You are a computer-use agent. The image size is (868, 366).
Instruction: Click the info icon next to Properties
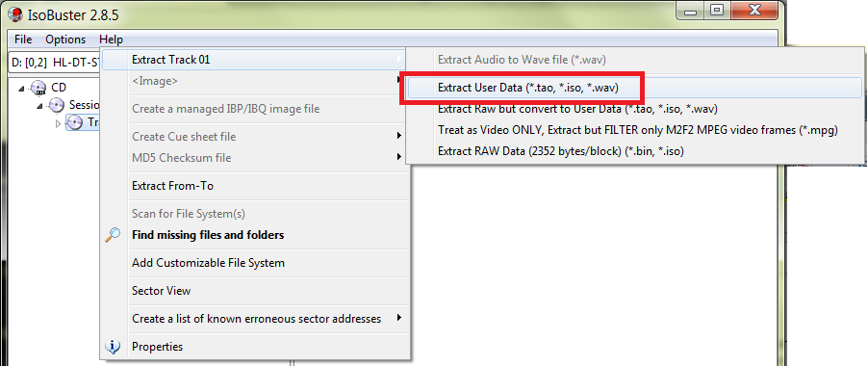pyautogui.click(x=113, y=347)
